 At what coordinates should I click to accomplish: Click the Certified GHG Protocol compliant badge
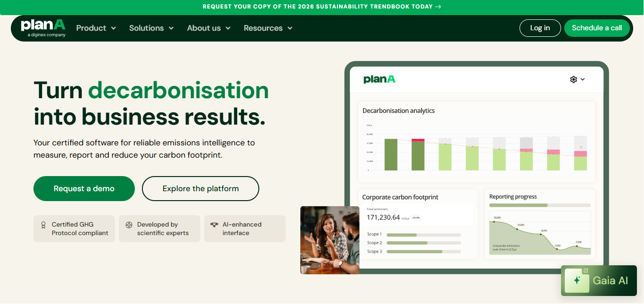pos(74,229)
